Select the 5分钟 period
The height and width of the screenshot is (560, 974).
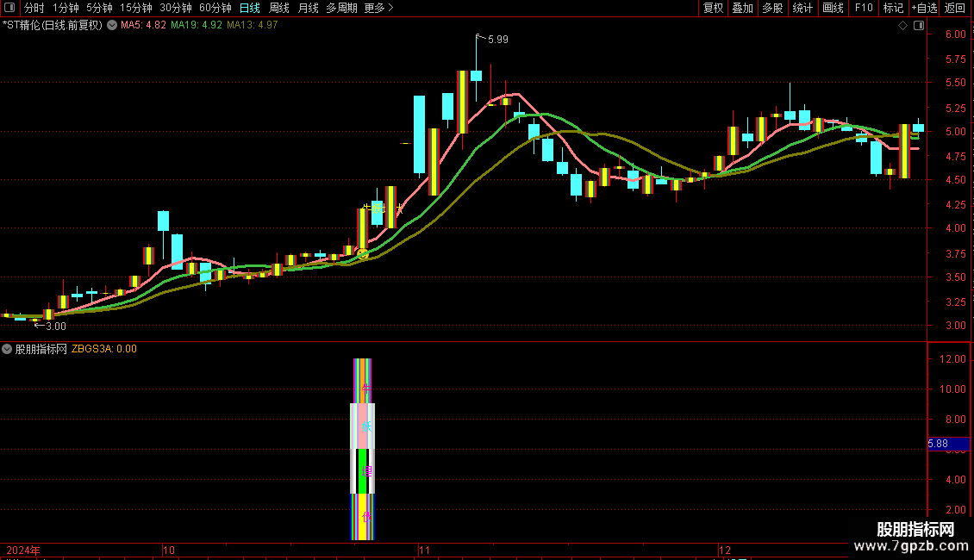point(99,8)
